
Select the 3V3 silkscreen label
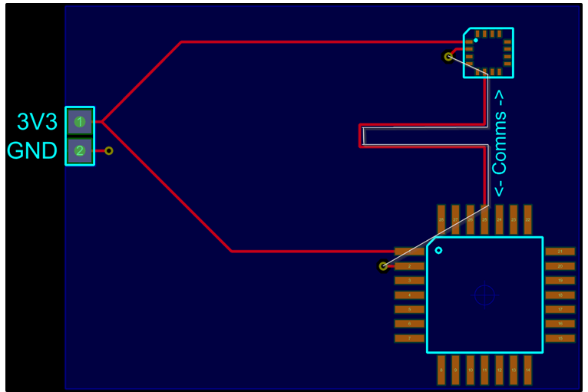click(37, 122)
